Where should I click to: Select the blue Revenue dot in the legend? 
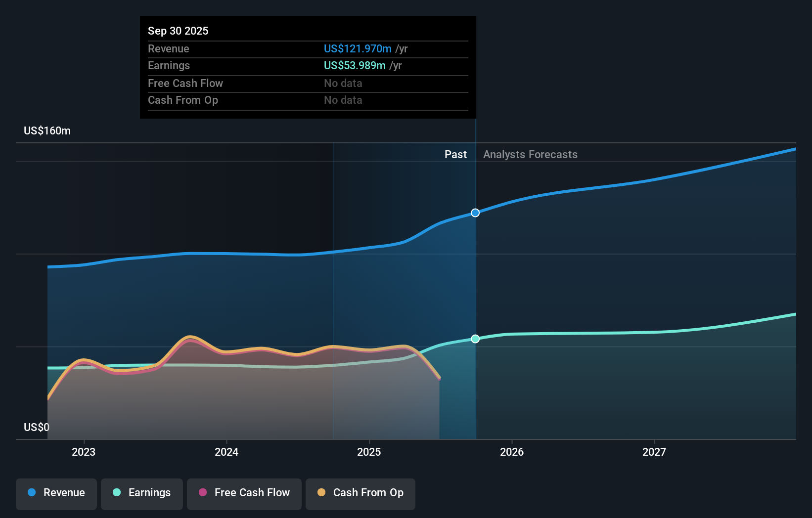[x=32, y=493]
